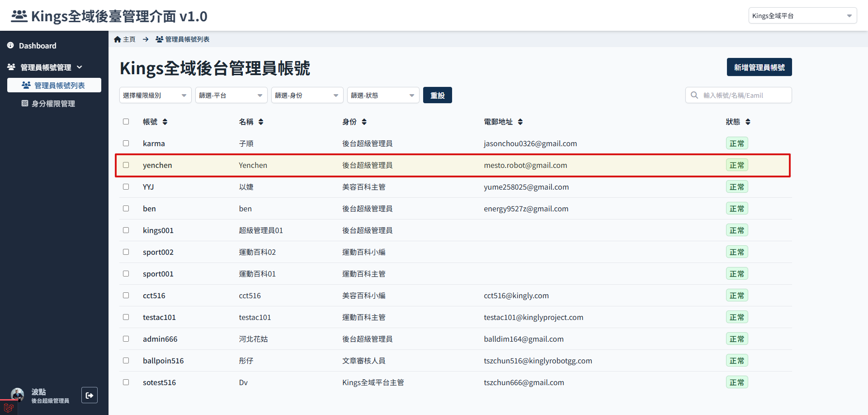Click role 美容百科小編
868x415 pixels.
coord(364,296)
